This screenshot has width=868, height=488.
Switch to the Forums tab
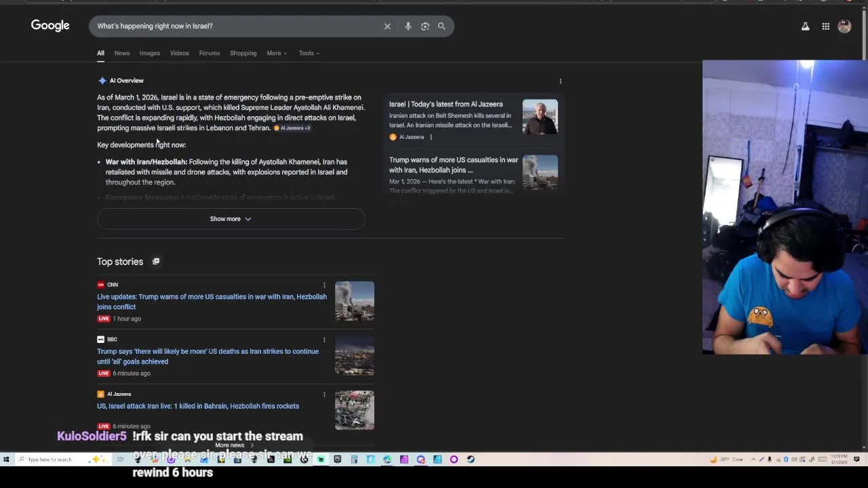210,54
